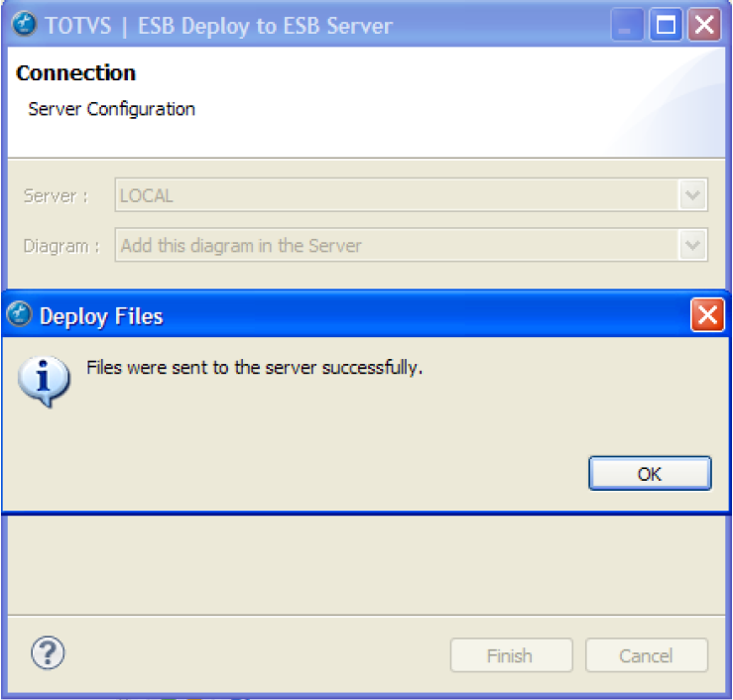Expand the Server dropdown arrow
This screenshot has width=733, height=700.
[x=692, y=195]
